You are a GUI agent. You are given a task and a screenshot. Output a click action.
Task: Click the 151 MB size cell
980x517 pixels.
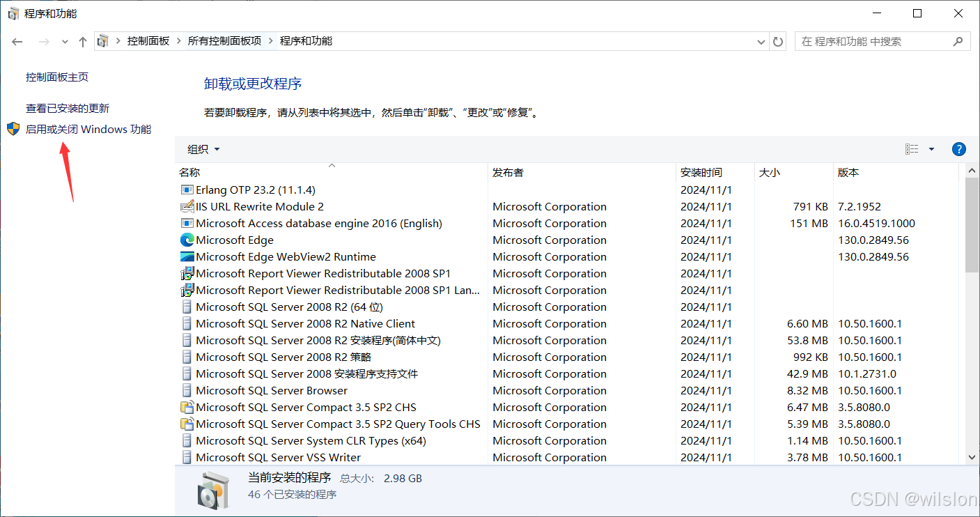click(809, 224)
